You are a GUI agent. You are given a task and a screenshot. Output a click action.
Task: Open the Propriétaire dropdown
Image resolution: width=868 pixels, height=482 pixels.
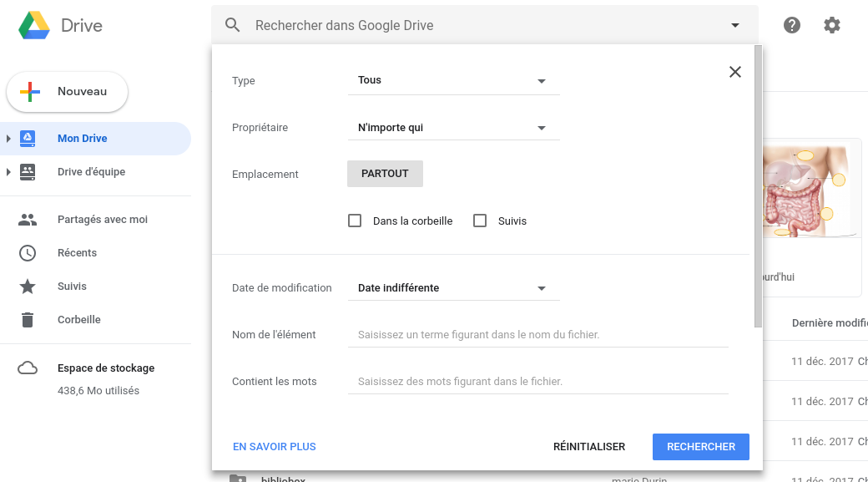point(453,127)
